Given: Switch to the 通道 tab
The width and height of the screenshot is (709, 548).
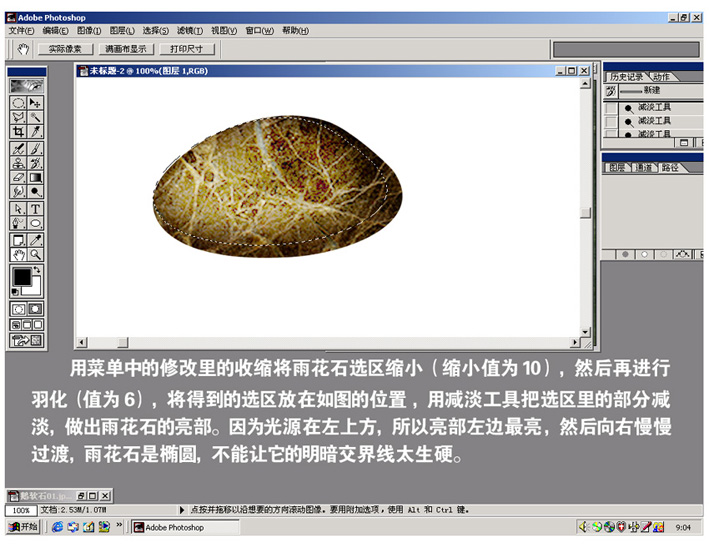Looking at the screenshot, I should coord(644,168).
